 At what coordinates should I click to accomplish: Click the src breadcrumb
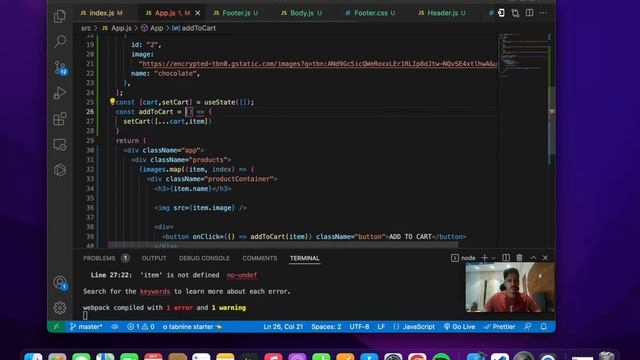click(86, 28)
